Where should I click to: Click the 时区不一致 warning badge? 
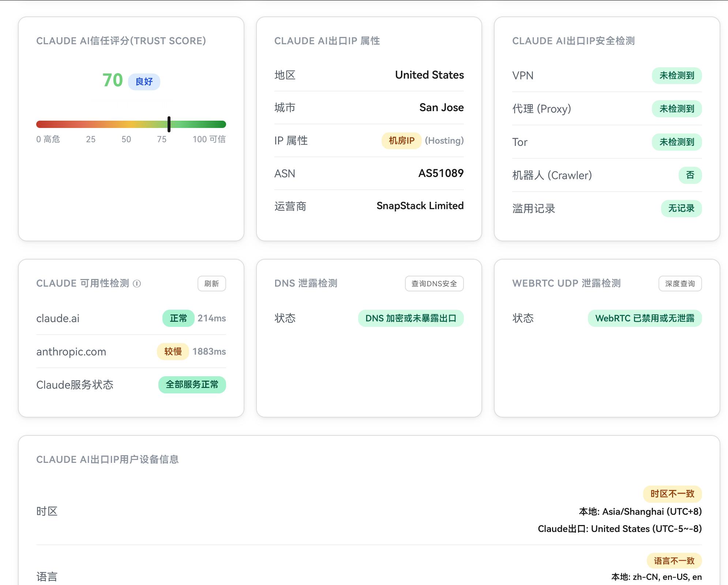point(673,494)
